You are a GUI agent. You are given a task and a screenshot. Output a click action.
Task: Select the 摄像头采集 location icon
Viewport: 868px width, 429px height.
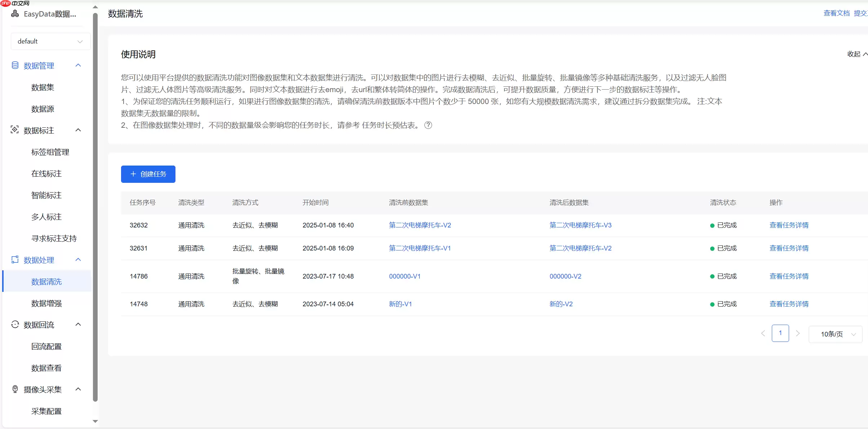[14, 389]
